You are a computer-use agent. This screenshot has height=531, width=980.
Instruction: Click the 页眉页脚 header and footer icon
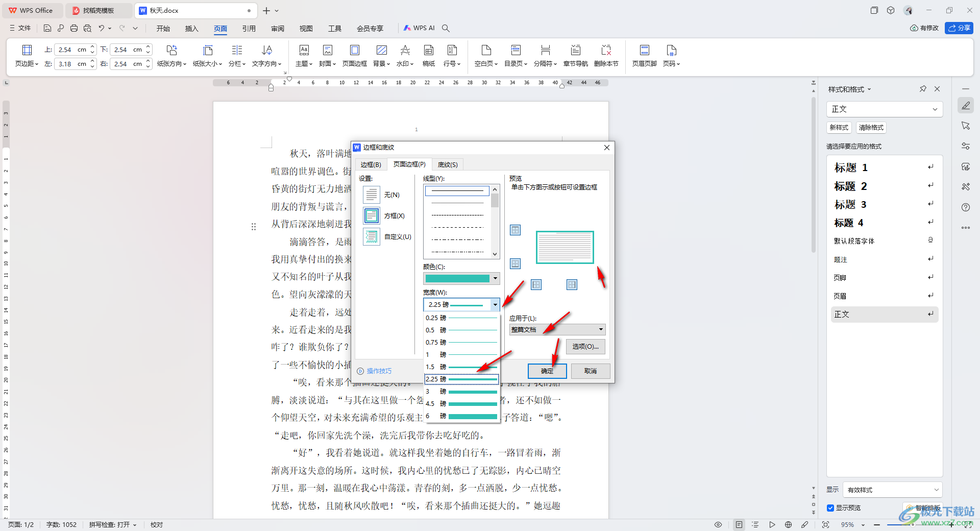pyautogui.click(x=644, y=56)
